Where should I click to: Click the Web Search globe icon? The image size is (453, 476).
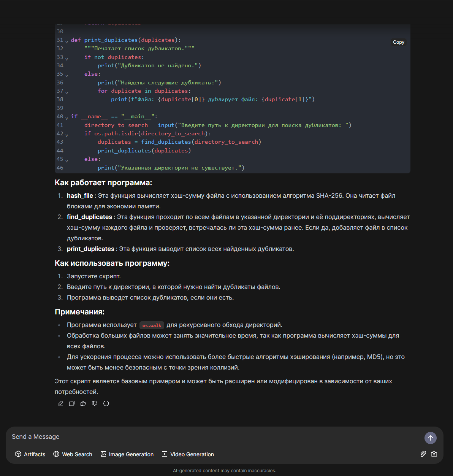click(x=56, y=454)
